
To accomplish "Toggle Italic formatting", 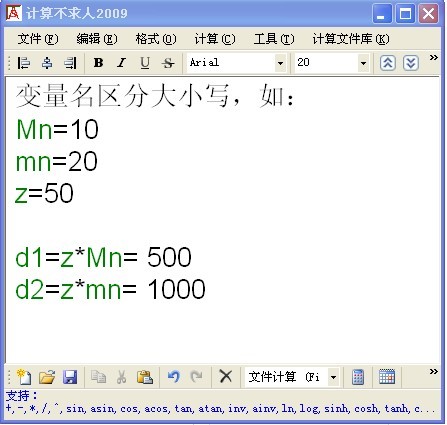I will (121, 63).
